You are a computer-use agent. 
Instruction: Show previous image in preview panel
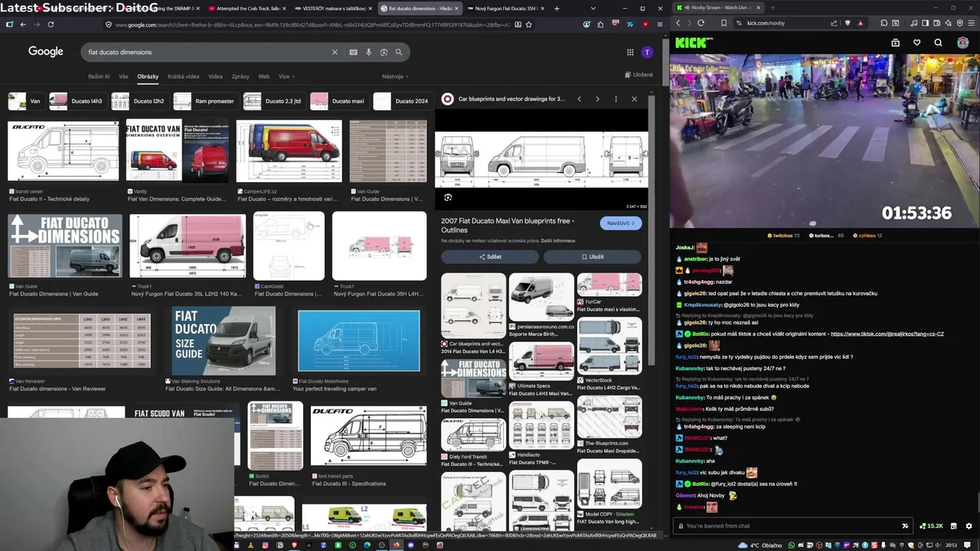point(579,99)
